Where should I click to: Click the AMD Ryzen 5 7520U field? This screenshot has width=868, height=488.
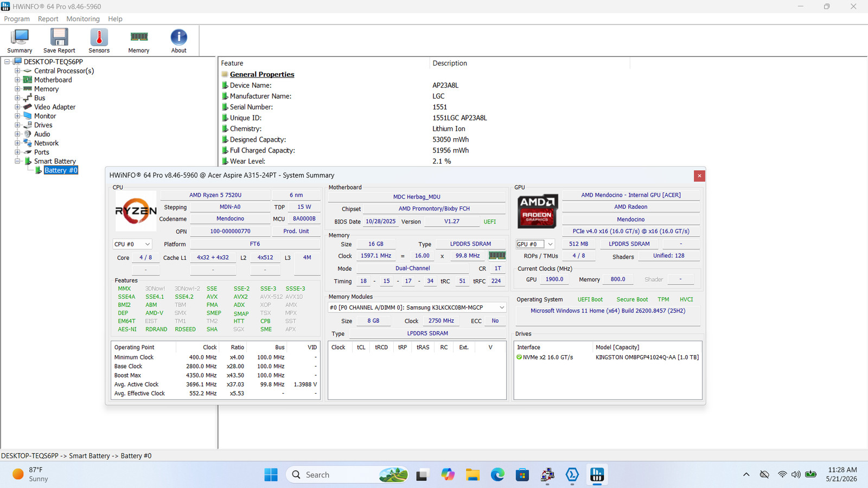tap(215, 195)
